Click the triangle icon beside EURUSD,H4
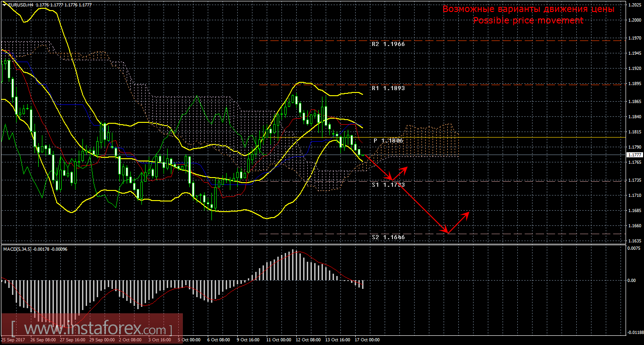 (5, 5)
